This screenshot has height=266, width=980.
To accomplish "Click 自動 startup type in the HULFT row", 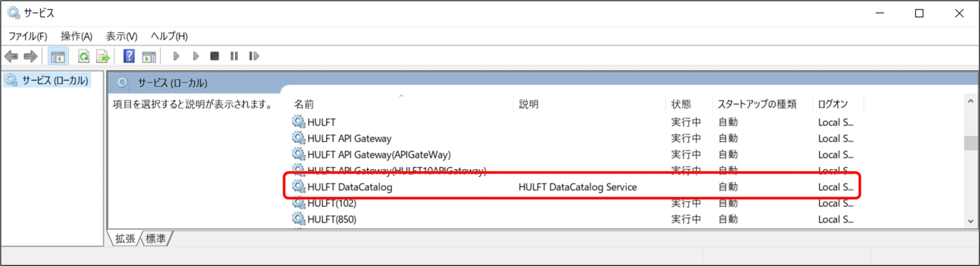I will tap(728, 122).
